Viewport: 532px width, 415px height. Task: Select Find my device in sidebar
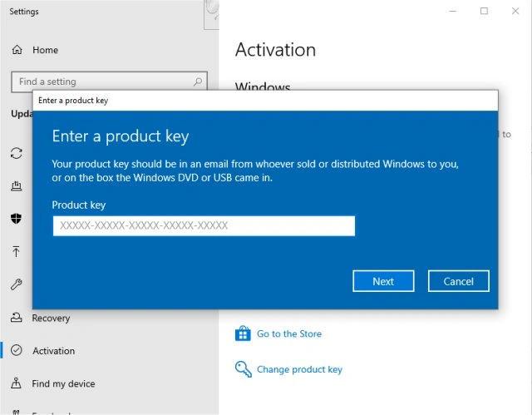coord(63,383)
